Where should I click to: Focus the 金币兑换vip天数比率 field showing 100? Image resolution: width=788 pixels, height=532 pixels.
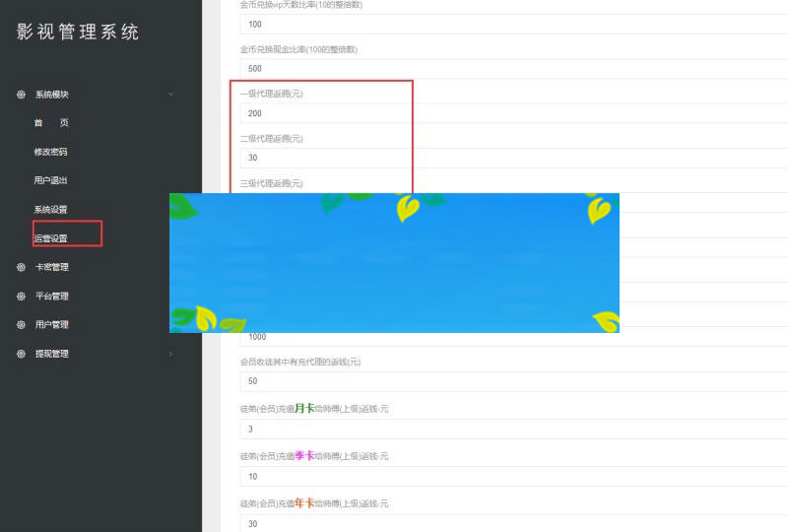tap(512, 24)
